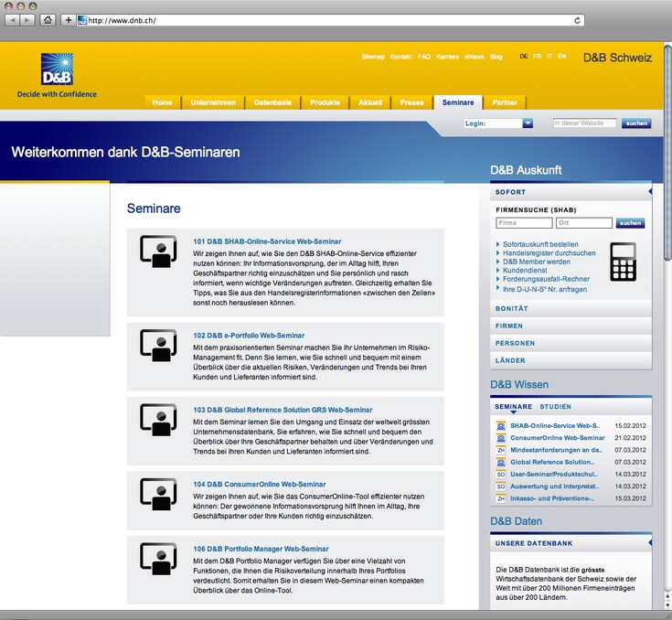672x620 pixels.
Task: Open 104 D&B ConsumerOnline Web-Seminar
Action: (260, 484)
